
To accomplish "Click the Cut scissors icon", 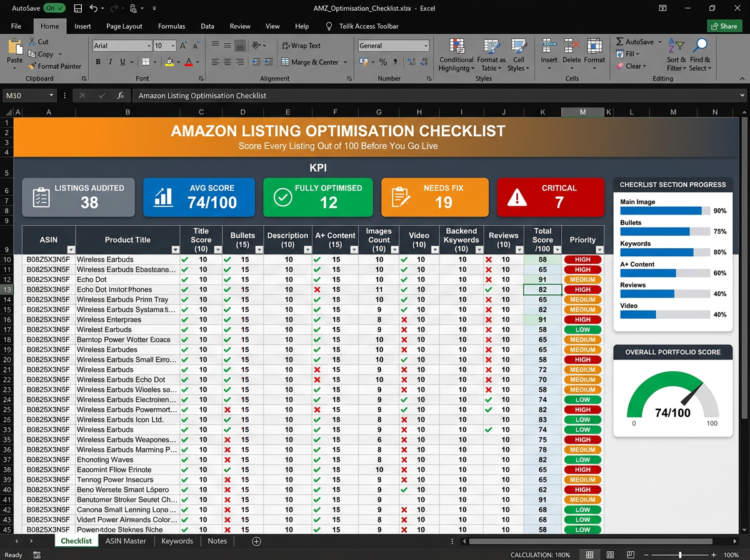I will tap(32, 42).
